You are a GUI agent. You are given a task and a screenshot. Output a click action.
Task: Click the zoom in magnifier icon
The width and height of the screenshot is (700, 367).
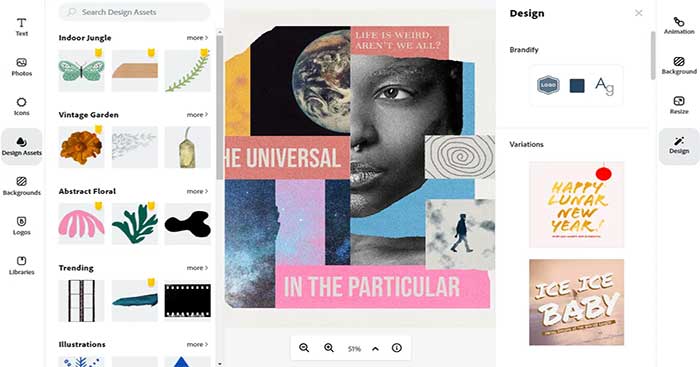(329, 348)
